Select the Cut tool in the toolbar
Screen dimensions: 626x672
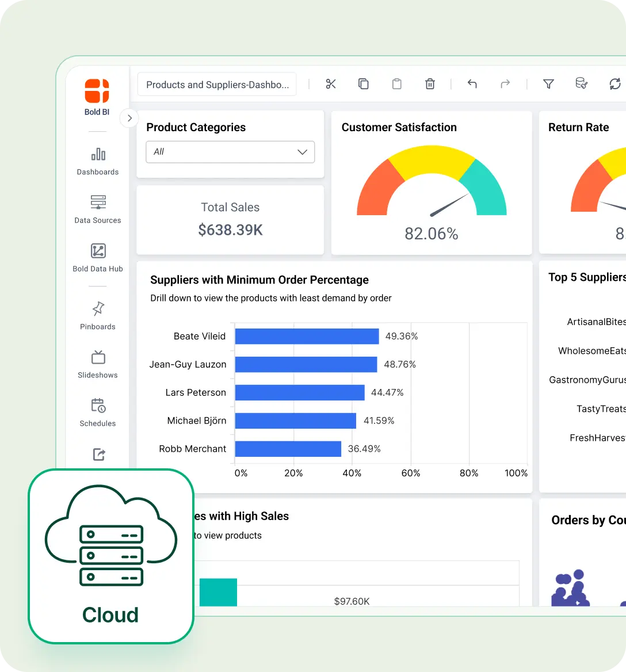330,83
